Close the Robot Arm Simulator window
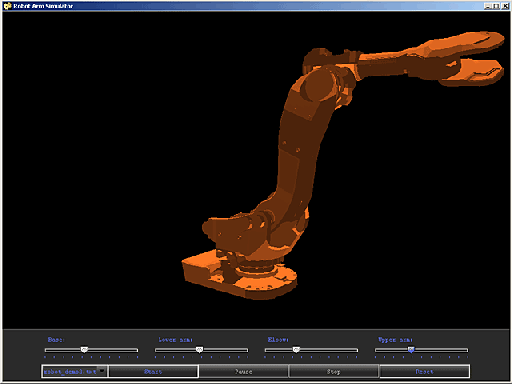The image size is (512, 384). pos(505,6)
